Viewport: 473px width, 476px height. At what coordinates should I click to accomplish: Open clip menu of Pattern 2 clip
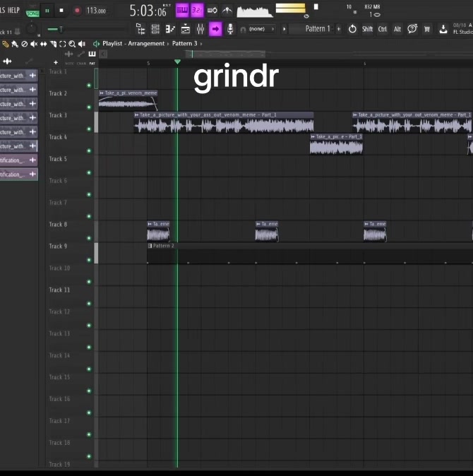coord(150,246)
